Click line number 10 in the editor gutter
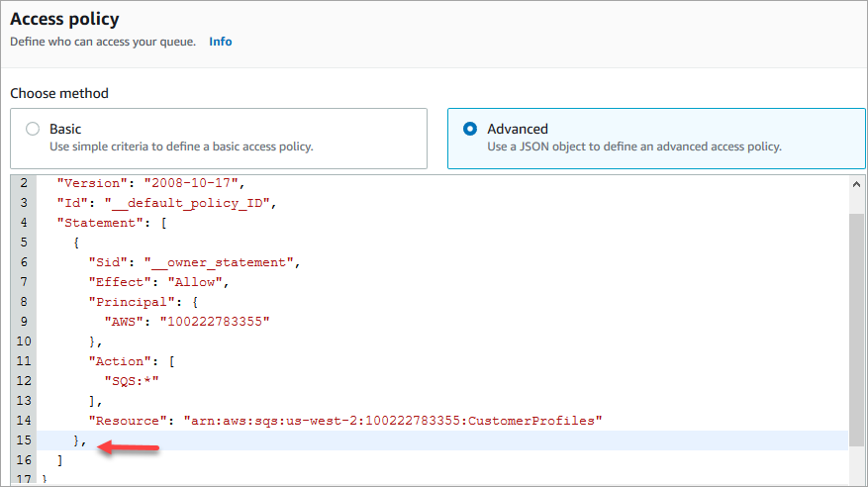The width and height of the screenshot is (868, 487). pyautogui.click(x=24, y=341)
